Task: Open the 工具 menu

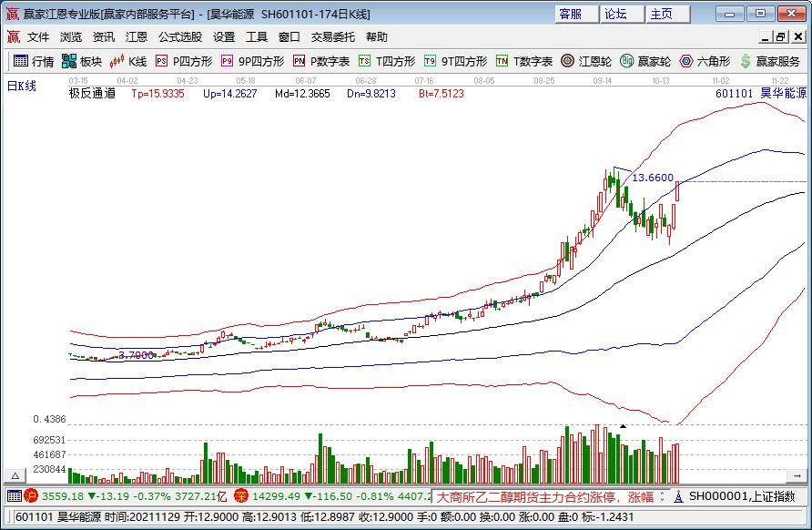Action: (257, 36)
